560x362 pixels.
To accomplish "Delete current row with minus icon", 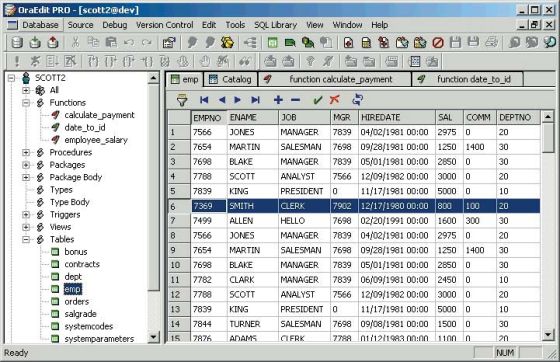I will [x=295, y=100].
